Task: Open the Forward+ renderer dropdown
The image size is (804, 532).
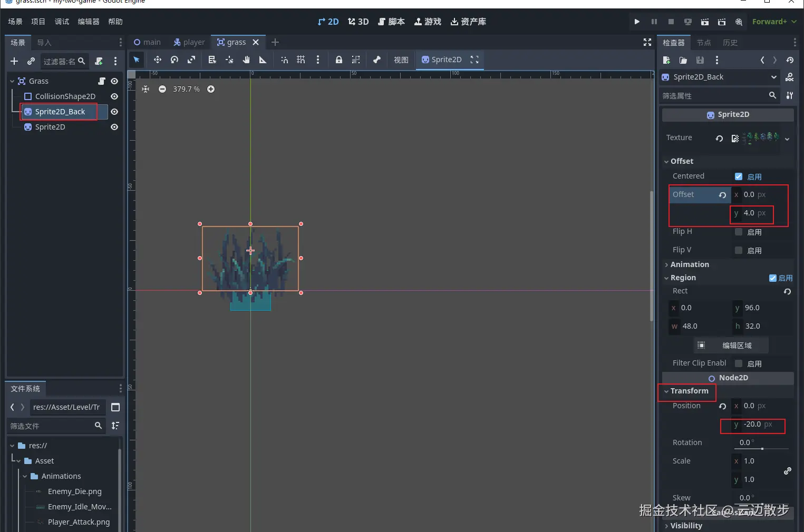Action: pyautogui.click(x=773, y=22)
